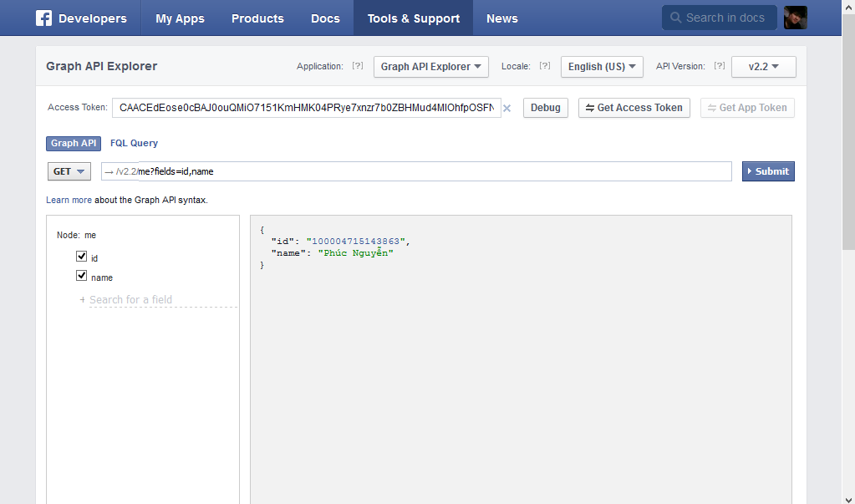855x504 pixels.
Task: Open the English (US) locale dropdown
Action: pyautogui.click(x=602, y=67)
